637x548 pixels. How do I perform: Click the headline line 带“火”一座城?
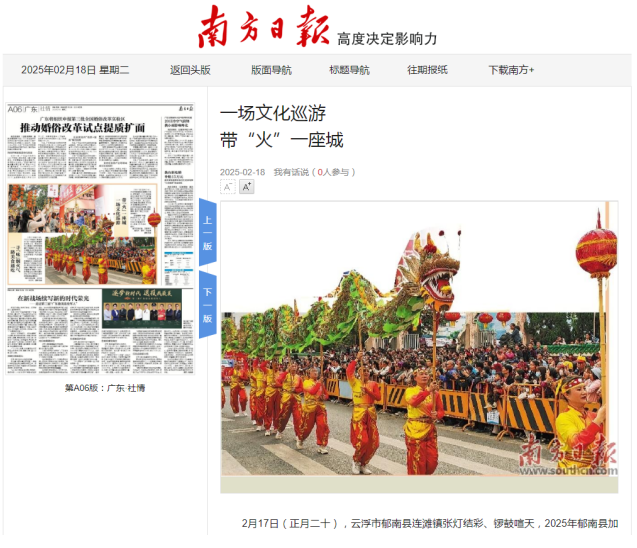282,141
